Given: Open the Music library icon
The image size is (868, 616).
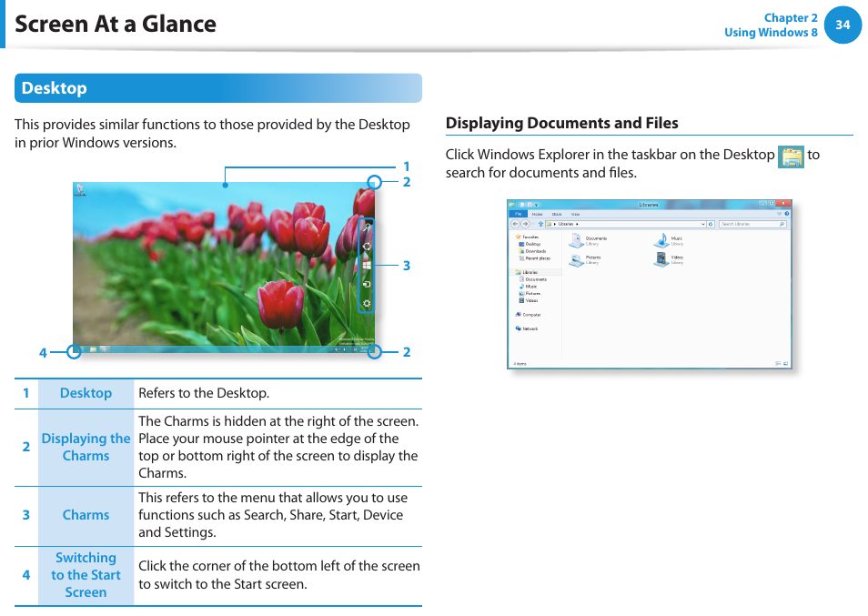Looking at the screenshot, I should tap(661, 241).
